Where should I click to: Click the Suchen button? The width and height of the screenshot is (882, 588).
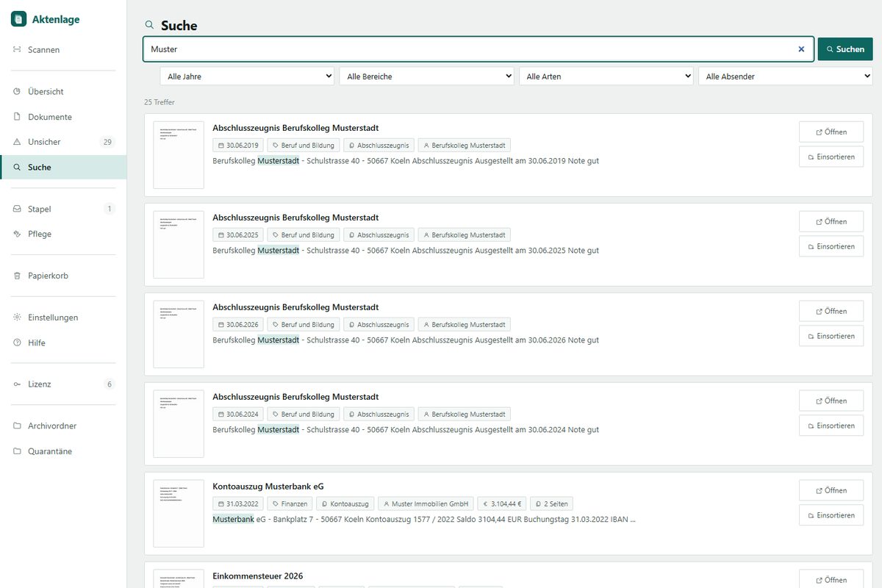point(845,49)
